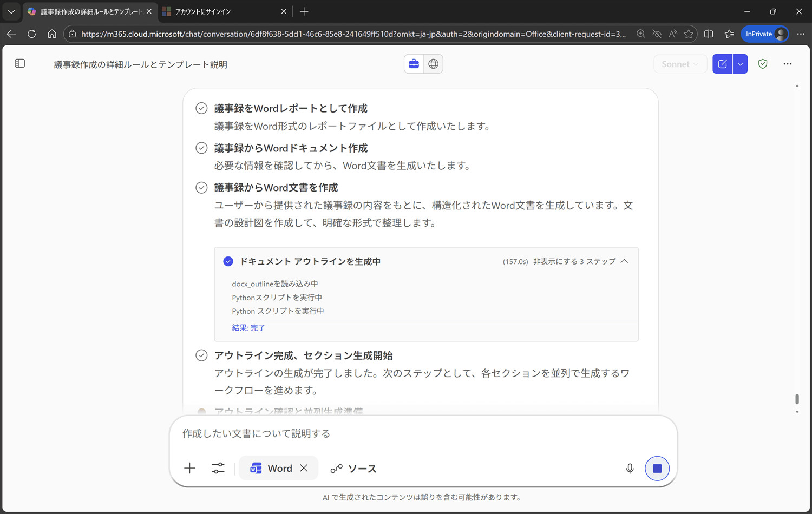Stop generation with the blue stop control
Image resolution: width=812 pixels, height=514 pixels.
[657, 469]
